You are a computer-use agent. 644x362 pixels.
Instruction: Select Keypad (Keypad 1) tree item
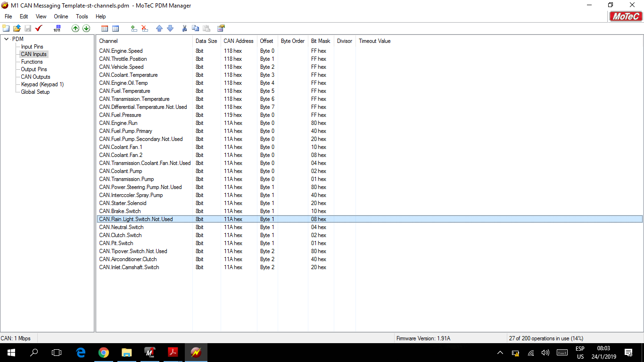coord(42,84)
